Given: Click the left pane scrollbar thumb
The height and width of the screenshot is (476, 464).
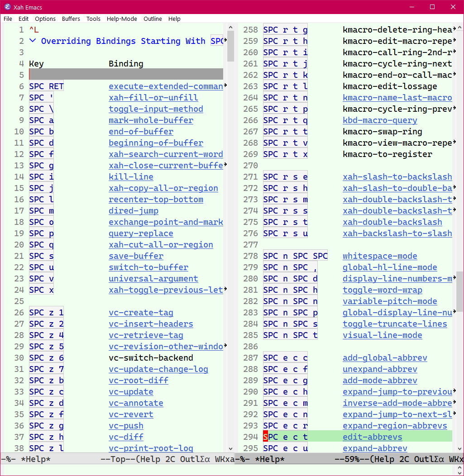Looking at the screenshot, I should click(230, 45).
